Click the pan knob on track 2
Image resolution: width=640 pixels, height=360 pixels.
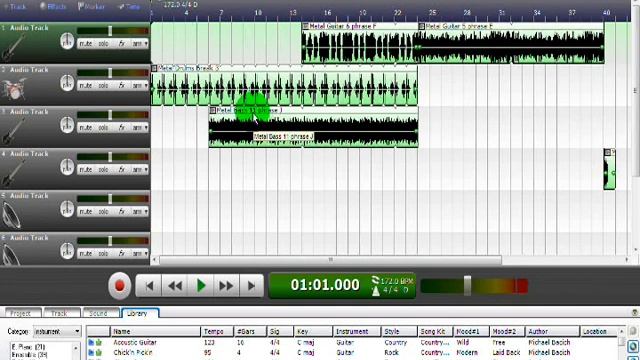[x=67, y=83]
